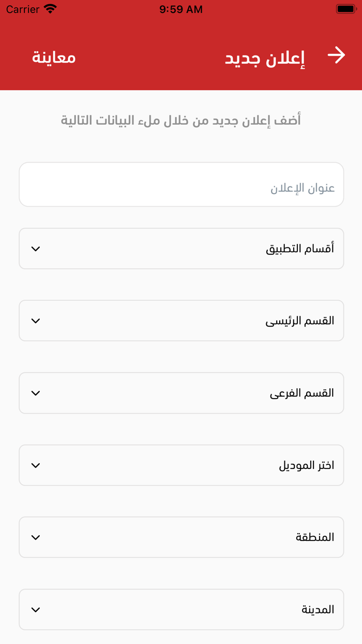Tap the chevron beside القسم الرئيسى

pyautogui.click(x=36, y=320)
